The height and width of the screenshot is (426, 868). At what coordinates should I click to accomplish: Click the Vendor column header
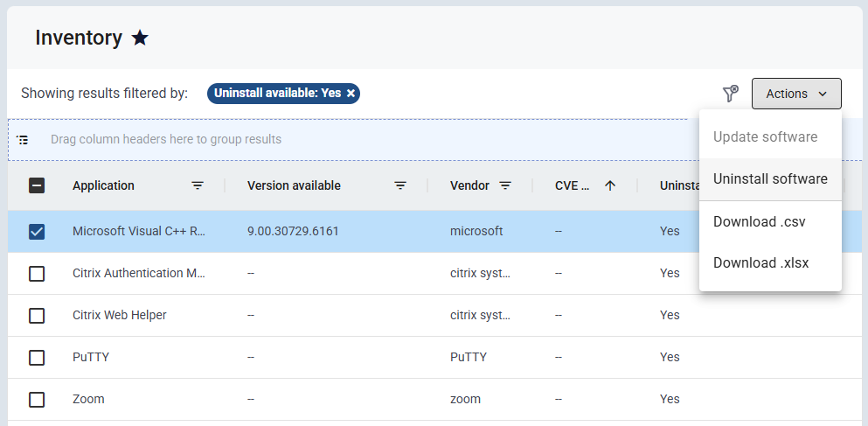[x=469, y=185]
